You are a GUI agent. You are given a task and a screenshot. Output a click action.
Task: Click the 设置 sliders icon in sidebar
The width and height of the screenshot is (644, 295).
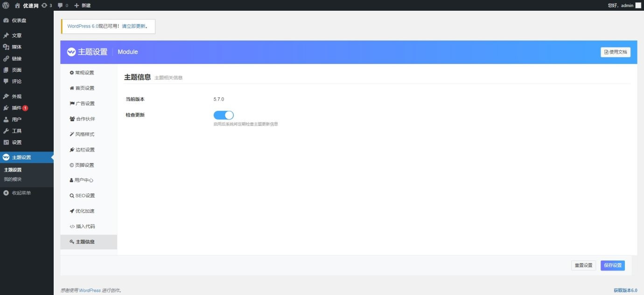pyautogui.click(x=6, y=142)
